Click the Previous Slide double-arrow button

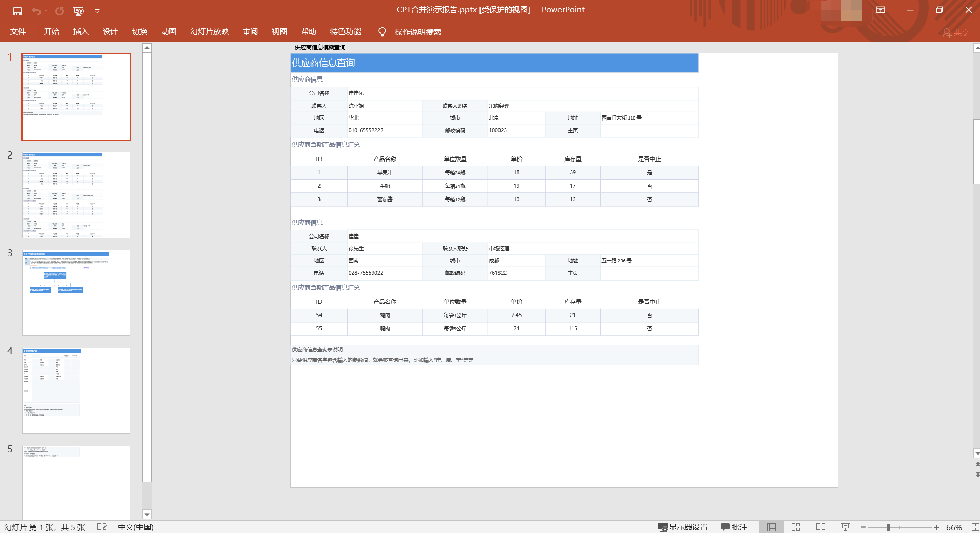tap(977, 464)
